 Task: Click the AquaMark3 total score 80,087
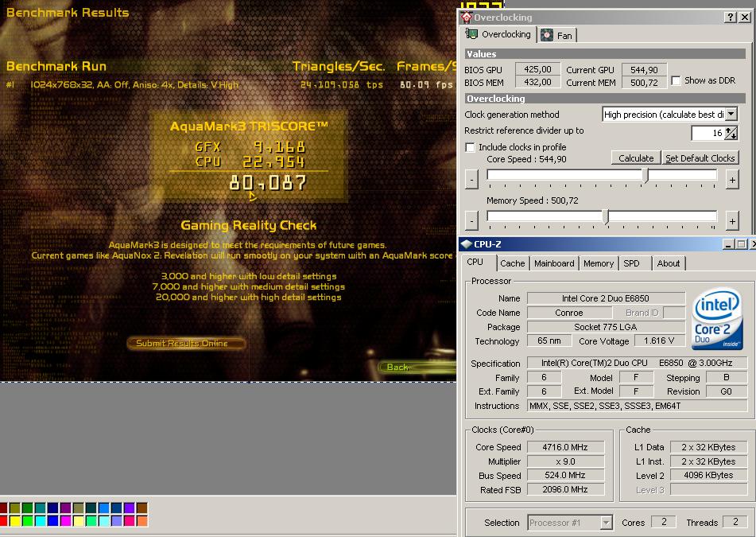pyautogui.click(x=268, y=182)
